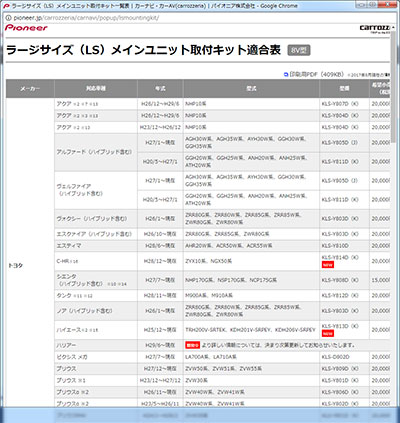Click the NEW badge in the ハイエース row
This screenshot has height=423, width=400.
pyautogui.click(x=328, y=334)
